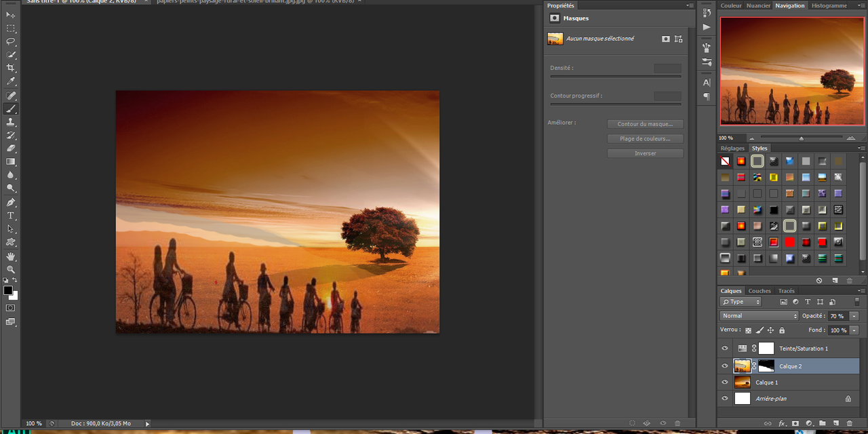The width and height of the screenshot is (868, 434).
Task: Open the Paragraph panel icon
Action: click(707, 96)
